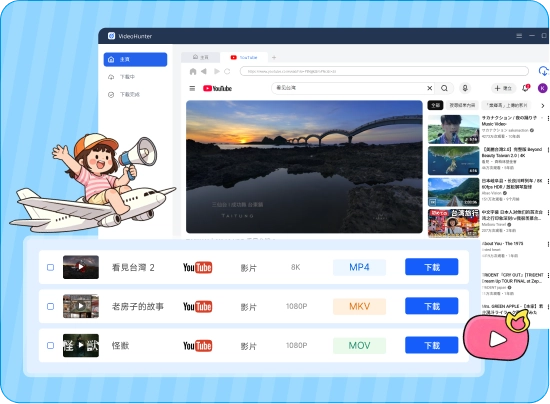Image resolution: width=550 pixels, height=404 pixels.
Task: Preview the 老房子的故事 thumbnail
Action: click(x=81, y=306)
